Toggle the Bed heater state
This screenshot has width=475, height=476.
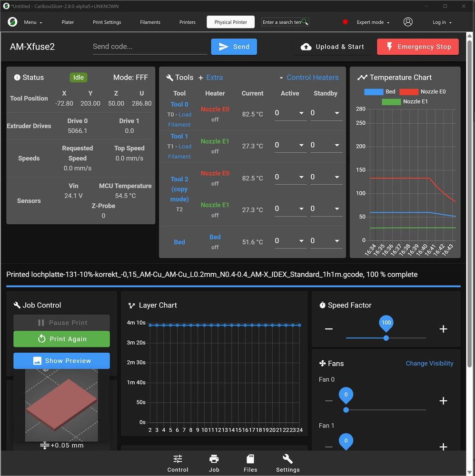click(x=215, y=237)
